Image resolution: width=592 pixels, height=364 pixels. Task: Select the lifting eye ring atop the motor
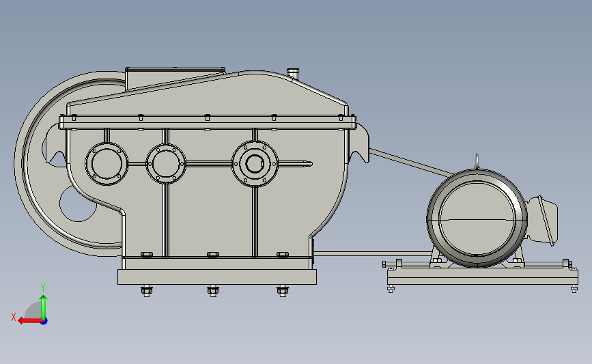coord(477,161)
